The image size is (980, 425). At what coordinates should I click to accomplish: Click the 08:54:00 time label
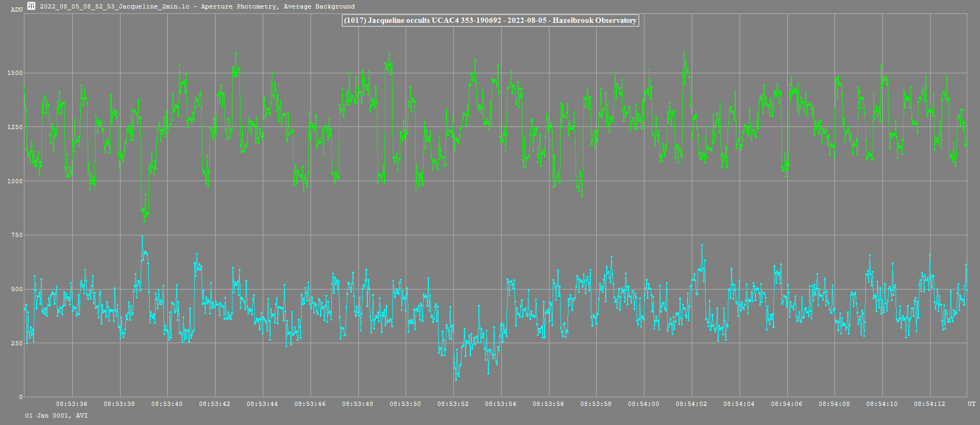tap(644, 404)
